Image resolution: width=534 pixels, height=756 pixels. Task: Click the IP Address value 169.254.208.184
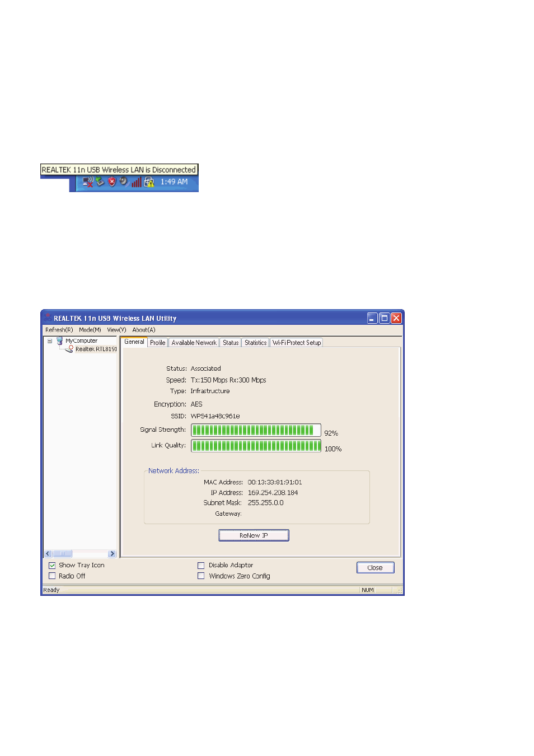click(273, 493)
